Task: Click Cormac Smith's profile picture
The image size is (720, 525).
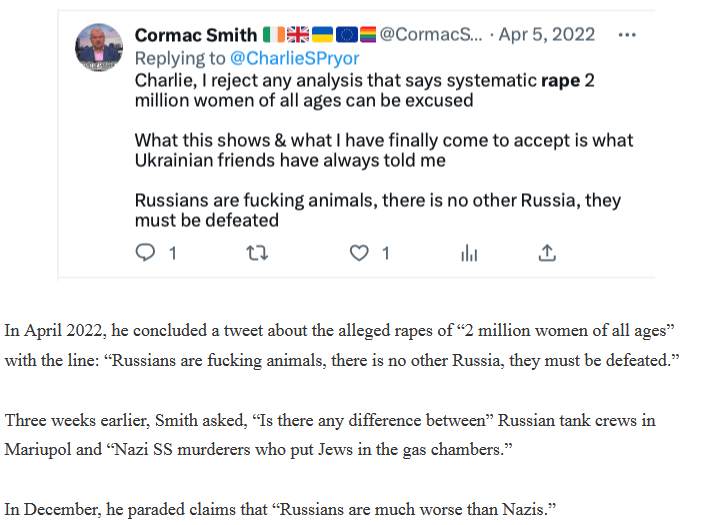Action: tap(99, 47)
